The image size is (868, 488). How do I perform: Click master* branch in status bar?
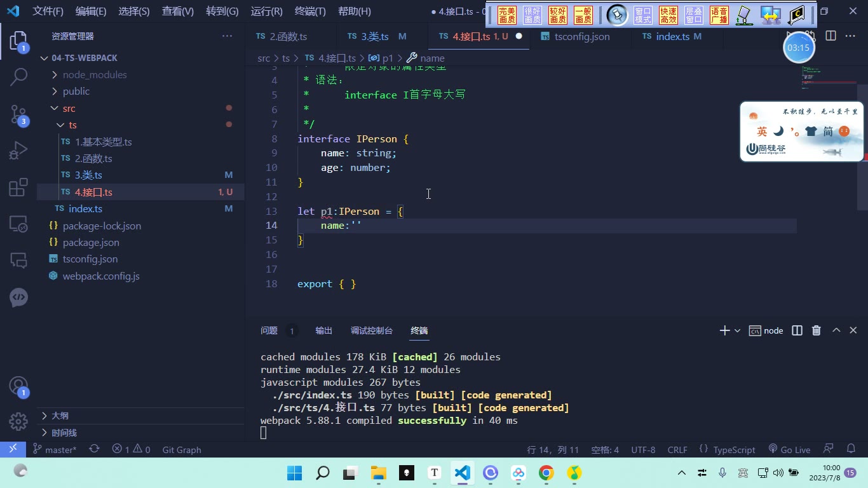55,449
